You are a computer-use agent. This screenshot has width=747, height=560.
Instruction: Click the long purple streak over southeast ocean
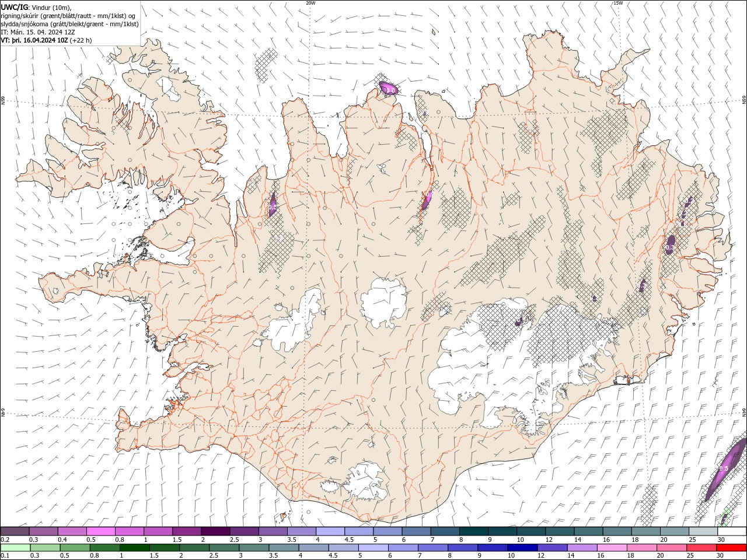(725, 470)
